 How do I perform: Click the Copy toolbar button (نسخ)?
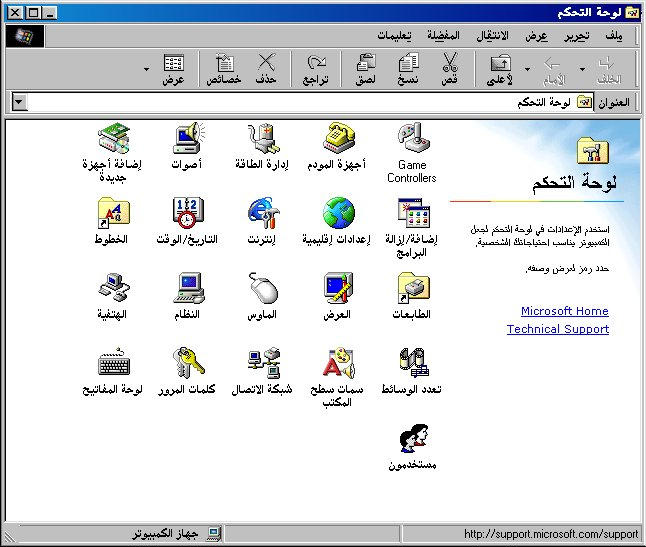tap(408, 69)
